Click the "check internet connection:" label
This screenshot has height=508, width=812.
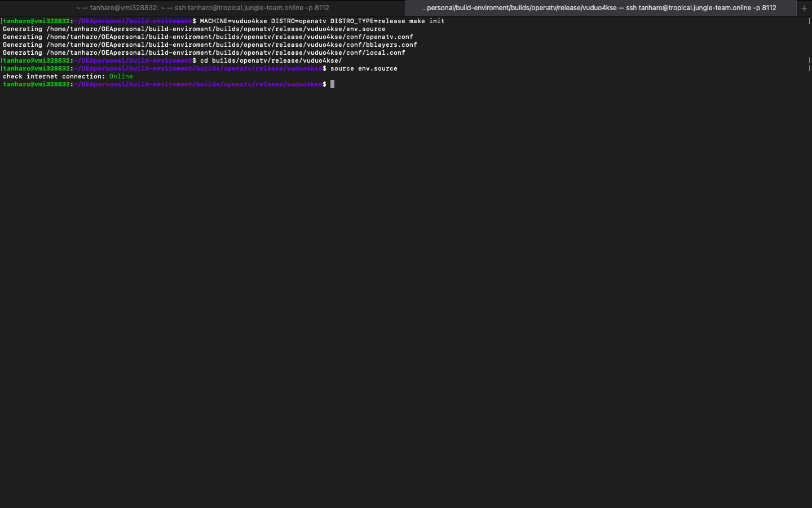coord(54,76)
